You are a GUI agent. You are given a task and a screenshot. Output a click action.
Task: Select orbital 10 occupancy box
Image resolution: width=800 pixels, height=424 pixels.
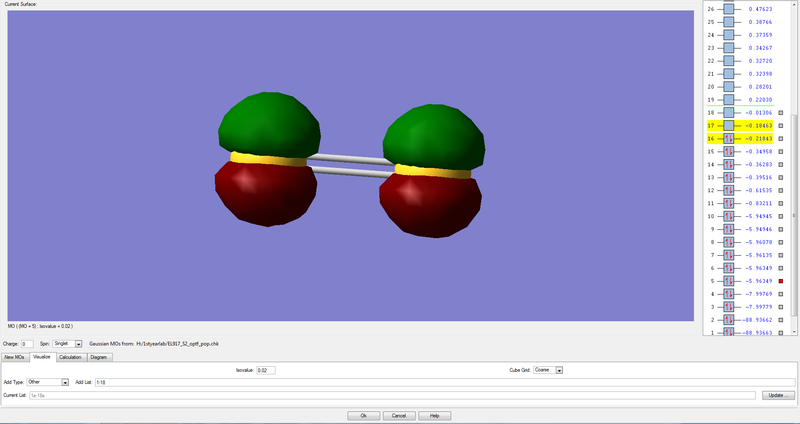pos(729,216)
